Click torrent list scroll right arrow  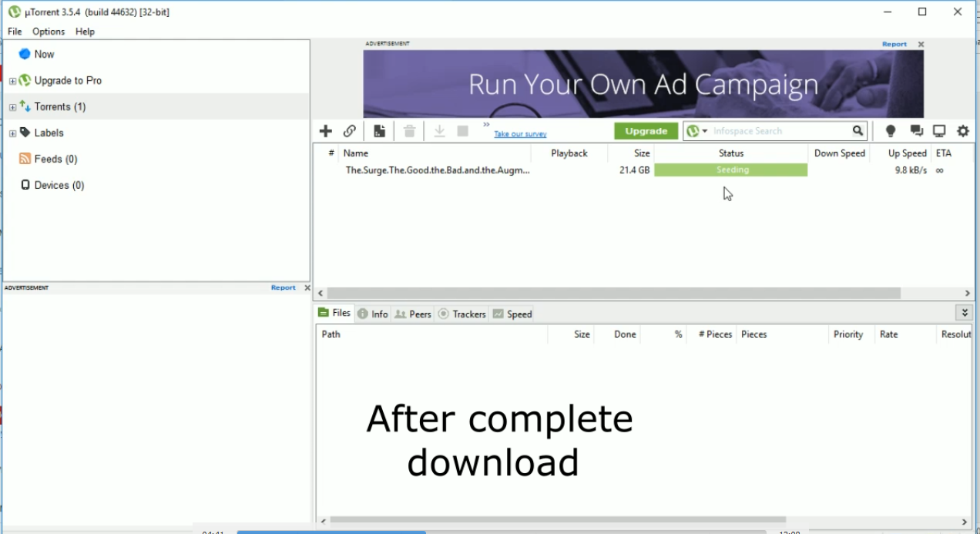pos(968,294)
